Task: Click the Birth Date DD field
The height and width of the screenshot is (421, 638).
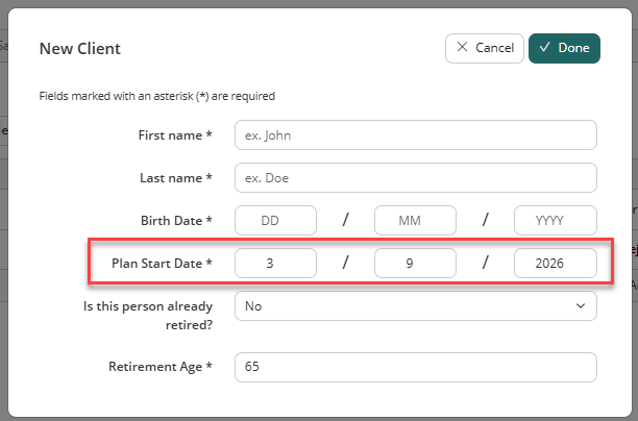Action: [x=275, y=220]
